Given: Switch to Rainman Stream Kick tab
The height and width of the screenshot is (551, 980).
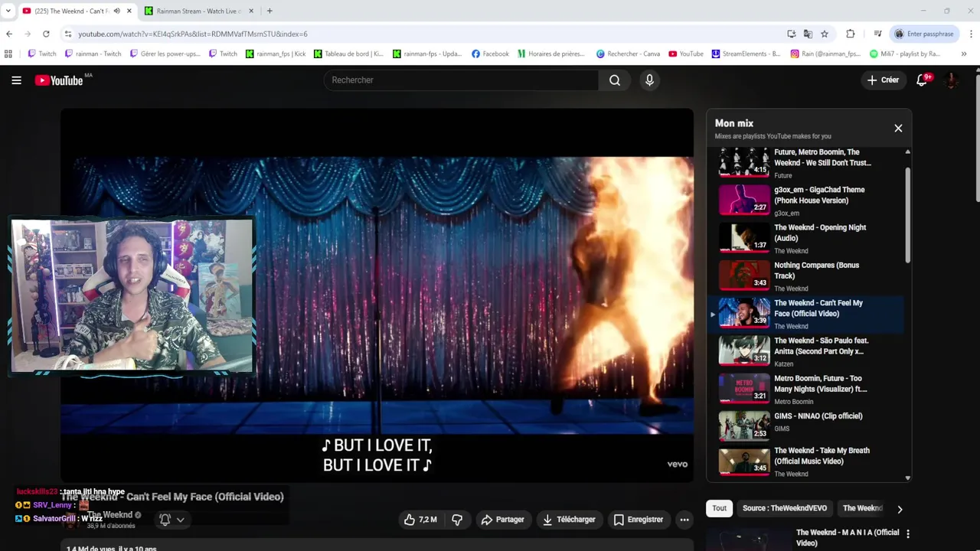Looking at the screenshot, I should (x=199, y=11).
